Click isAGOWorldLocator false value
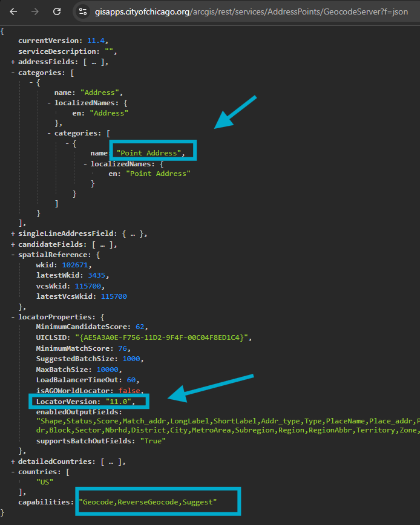The image size is (420, 525). point(129,390)
